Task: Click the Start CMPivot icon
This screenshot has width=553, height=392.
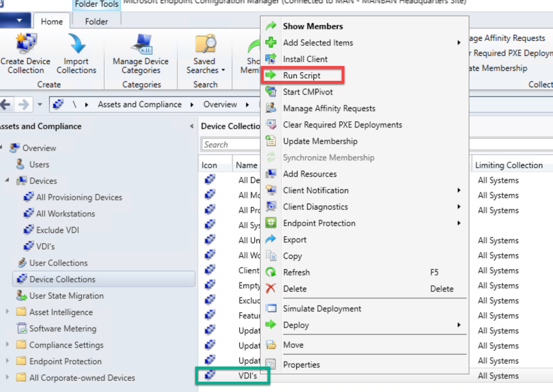Action: (x=271, y=91)
